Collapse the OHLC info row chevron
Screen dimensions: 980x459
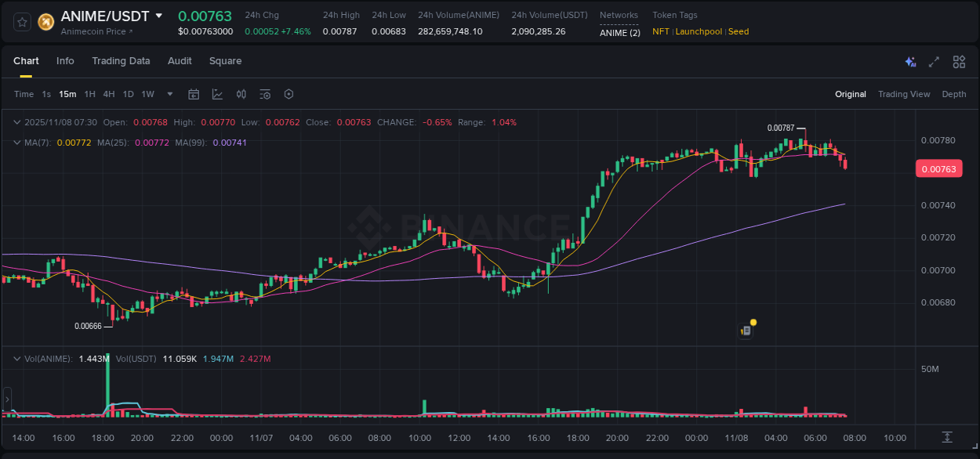coord(16,121)
